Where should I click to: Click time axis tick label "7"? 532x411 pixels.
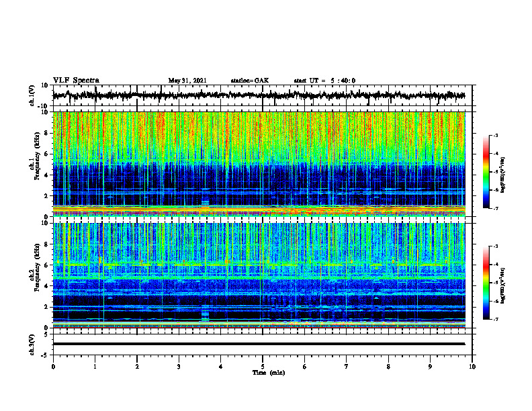point(347,367)
